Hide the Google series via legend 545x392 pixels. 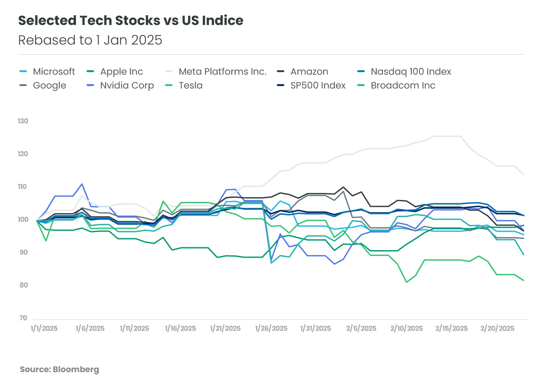pyautogui.click(x=49, y=86)
